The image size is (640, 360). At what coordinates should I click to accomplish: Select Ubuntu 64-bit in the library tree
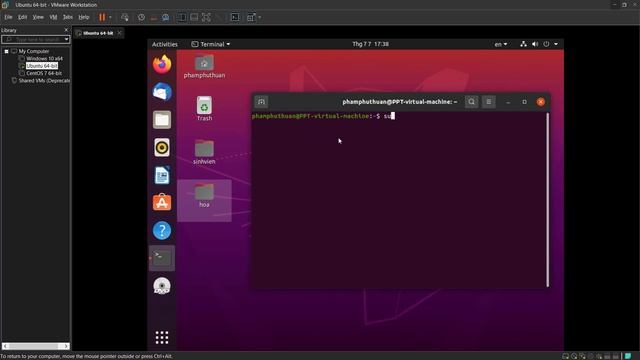click(x=42, y=66)
